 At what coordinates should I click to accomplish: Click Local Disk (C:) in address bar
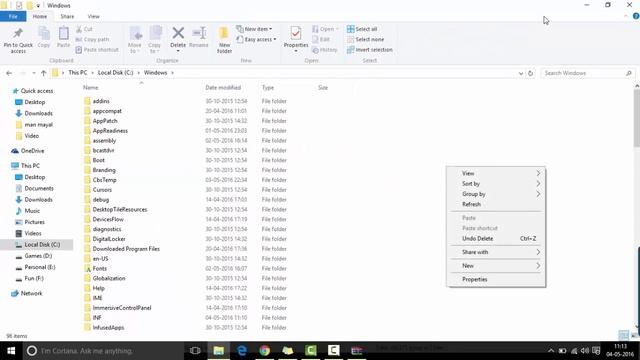point(116,73)
